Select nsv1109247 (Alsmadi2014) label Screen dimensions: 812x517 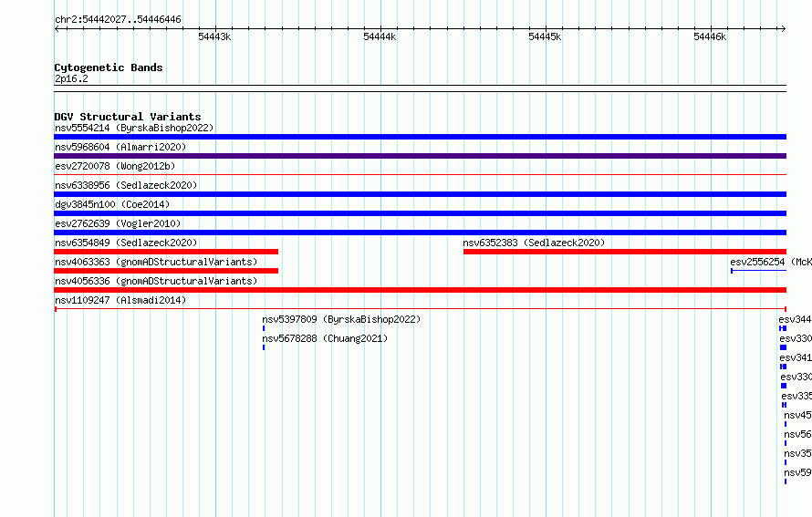click(x=120, y=300)
